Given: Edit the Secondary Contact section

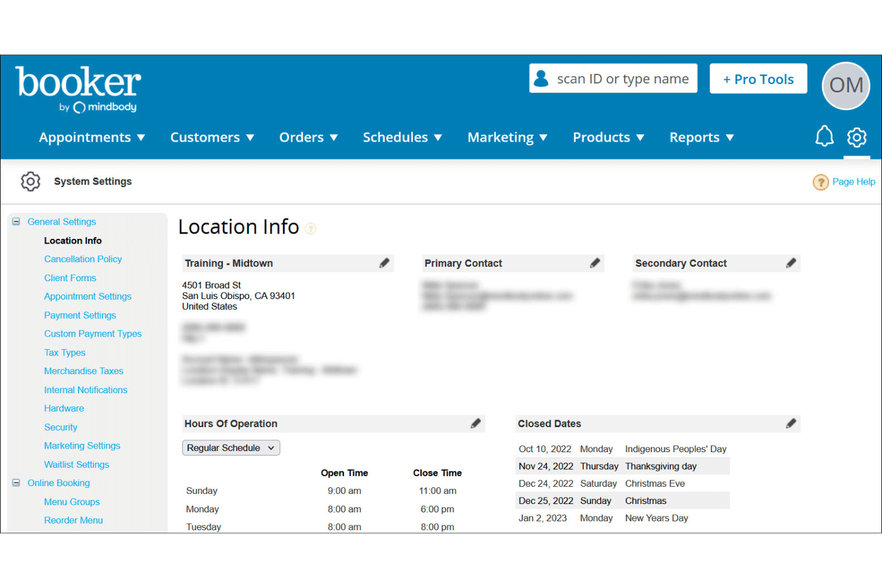Looking at the screenshot, I should pos(791,263).
